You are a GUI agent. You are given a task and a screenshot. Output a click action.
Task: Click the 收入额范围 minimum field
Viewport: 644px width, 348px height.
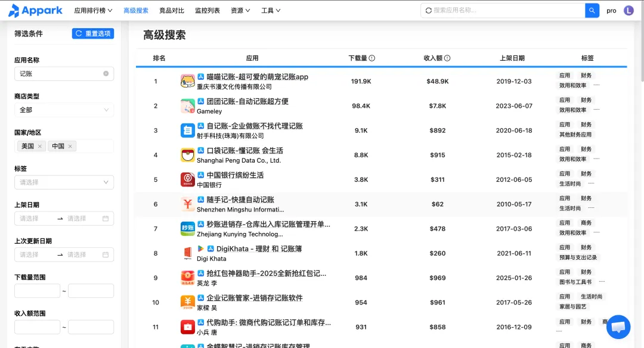click(x=38, y=327)
